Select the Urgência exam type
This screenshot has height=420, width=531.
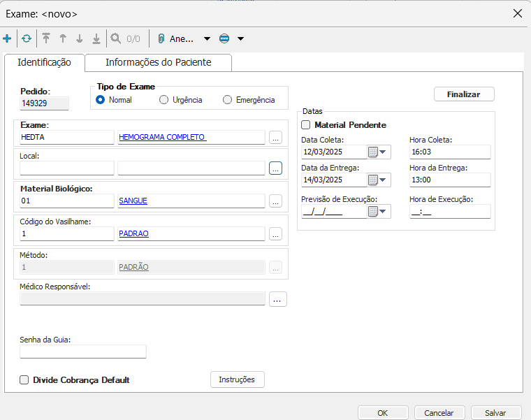pyautogui.click(x=164, y=100)
